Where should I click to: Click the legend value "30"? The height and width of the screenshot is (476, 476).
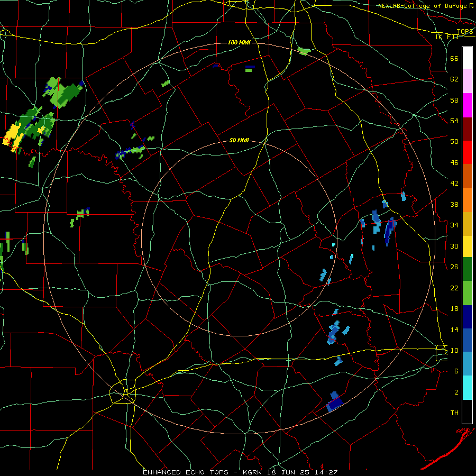click(454, 246)
